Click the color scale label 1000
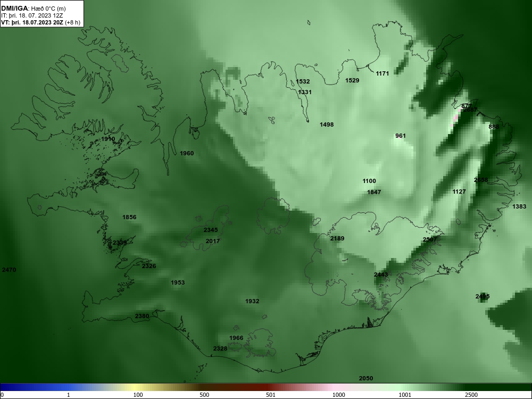The height and width of the screenshot is (399, 532). click(338, 395)
